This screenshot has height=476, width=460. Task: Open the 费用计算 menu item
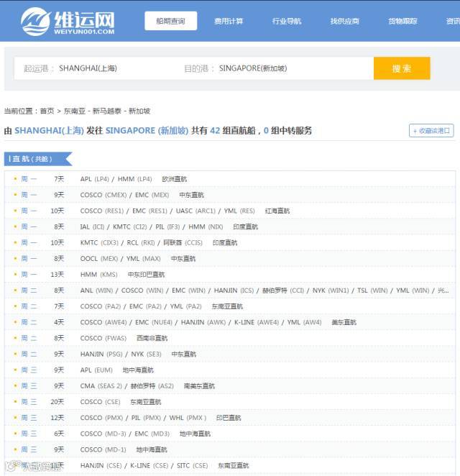(229, 22)
